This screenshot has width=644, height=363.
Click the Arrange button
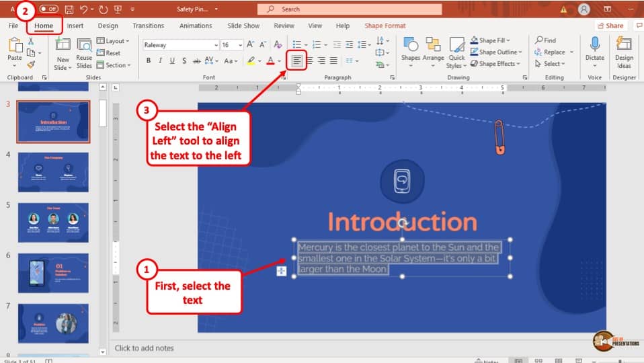[x=434, y=52]
